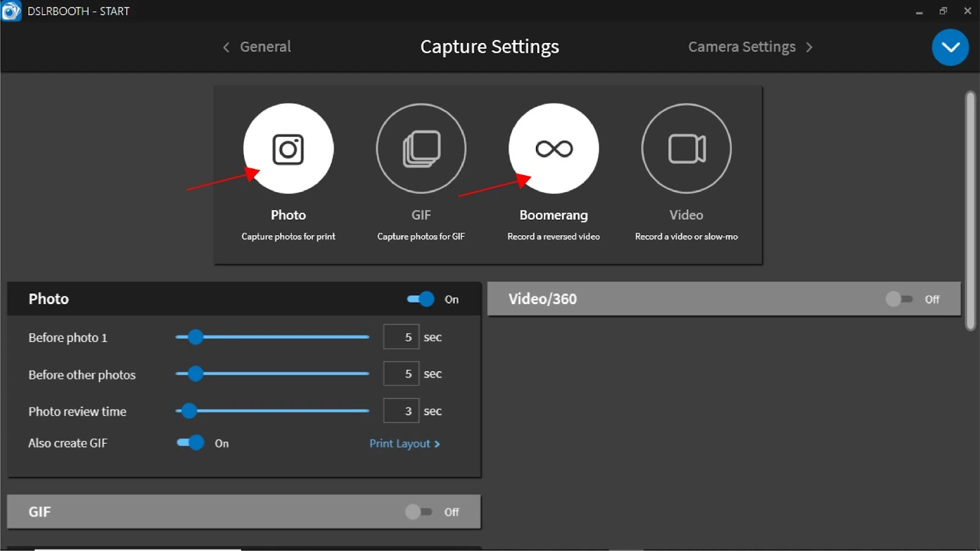Viewport: 980px width, 551px height.
Task: Click the DSLRBooth app logo icon
Action: tap(11, 10)
